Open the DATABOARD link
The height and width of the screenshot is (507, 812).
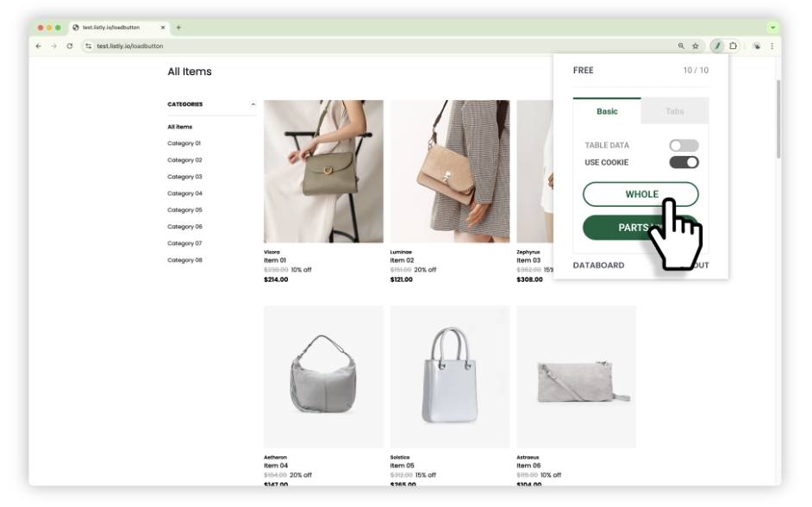598,265
